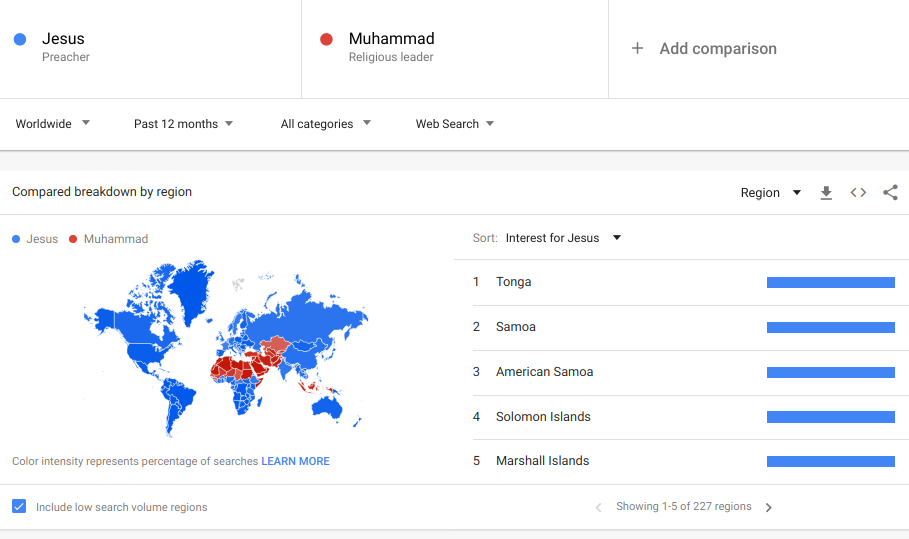909x539 pixels.
Task: Uncheck Include low search volume regions
Action: tap(19, 507)
